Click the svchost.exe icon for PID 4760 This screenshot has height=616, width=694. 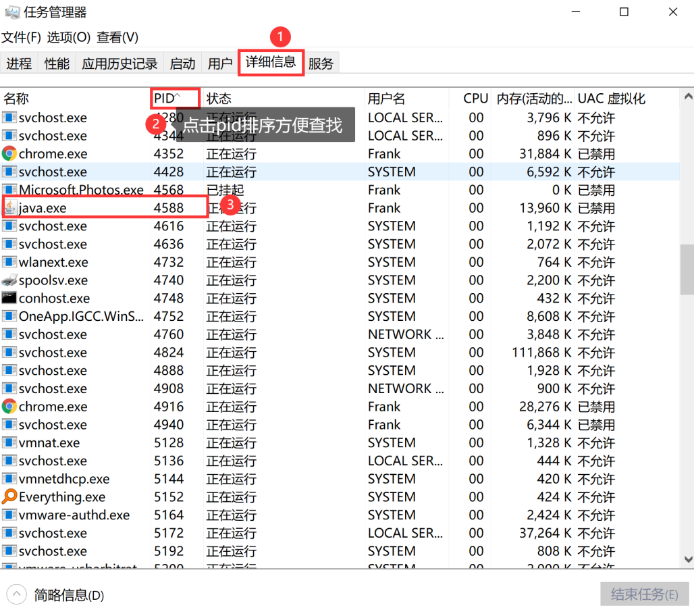tap(9, 334)
